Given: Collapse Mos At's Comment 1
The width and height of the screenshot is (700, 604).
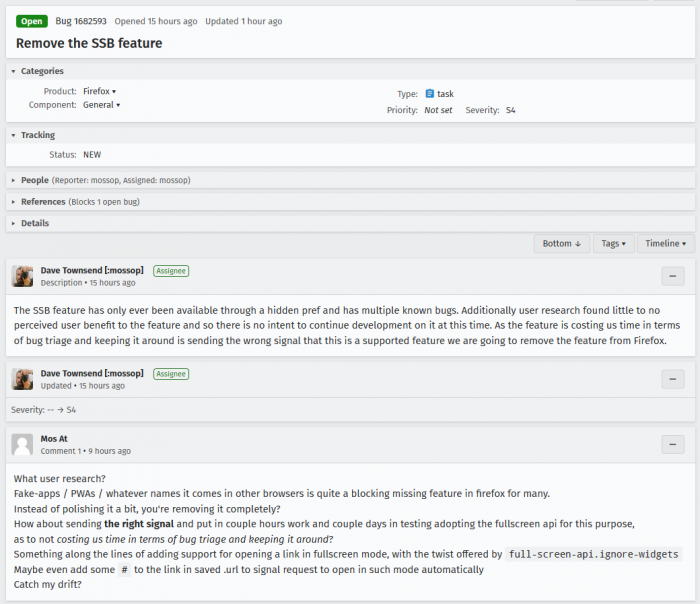Looking at the screenshot, I should coord(673,445).
